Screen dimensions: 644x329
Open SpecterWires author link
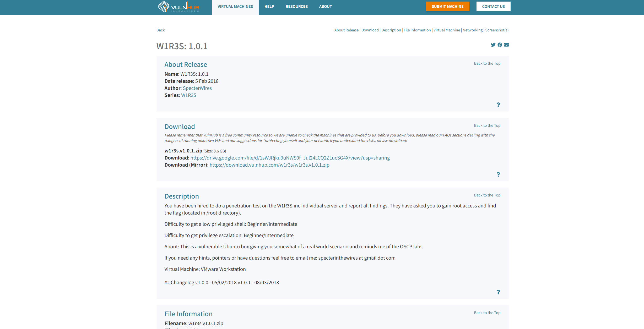pos(197,88)
